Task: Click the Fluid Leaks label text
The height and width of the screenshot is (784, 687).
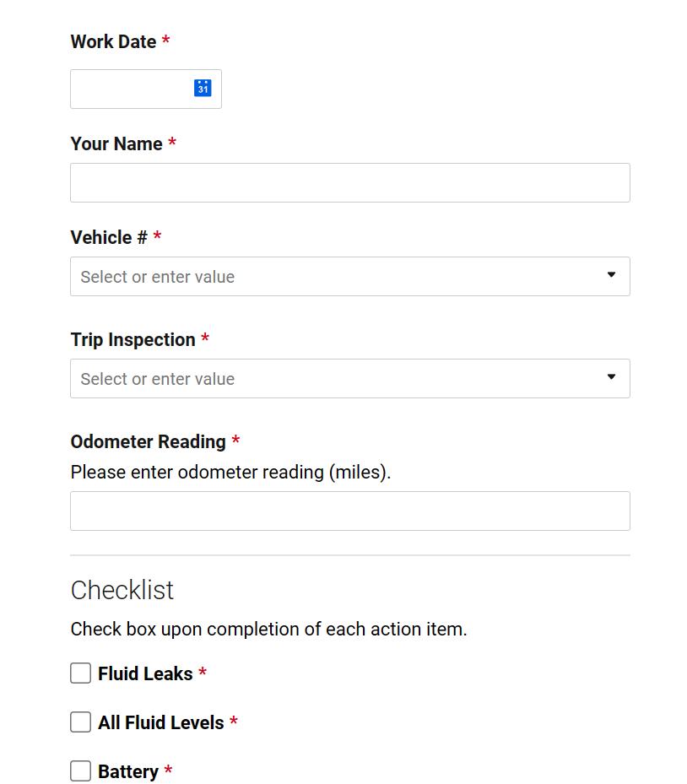Action: pos(145,673)
